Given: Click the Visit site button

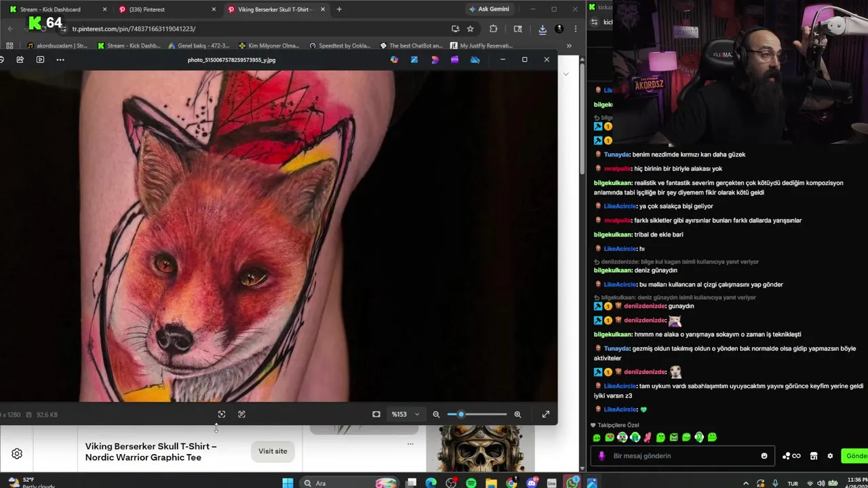Looking at the screenshot, I should coord(273,451).
